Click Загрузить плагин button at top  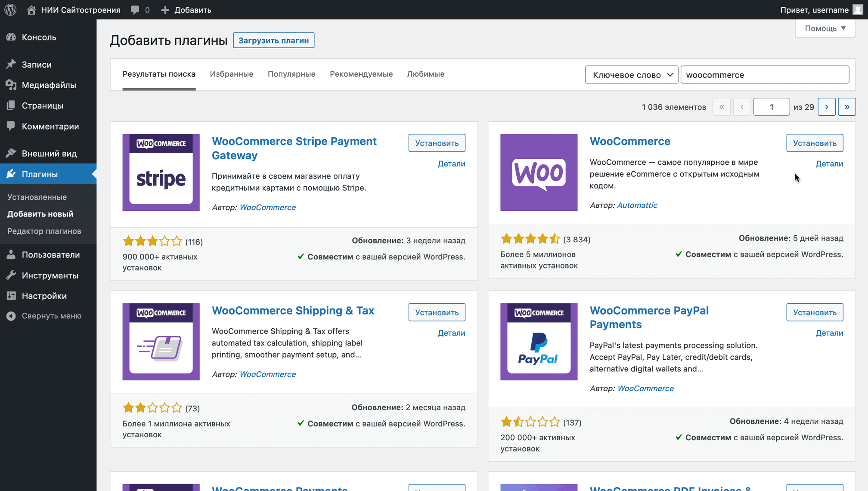[x=274, y=40]
